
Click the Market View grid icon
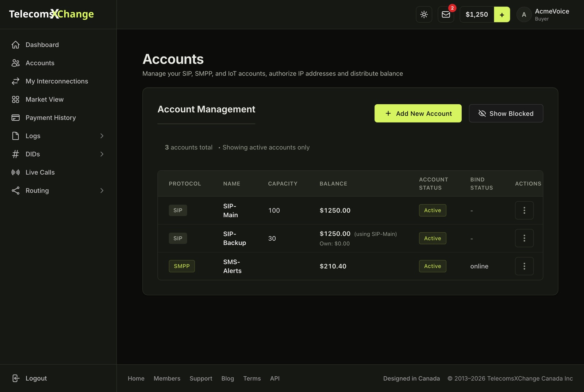[15, 100]
